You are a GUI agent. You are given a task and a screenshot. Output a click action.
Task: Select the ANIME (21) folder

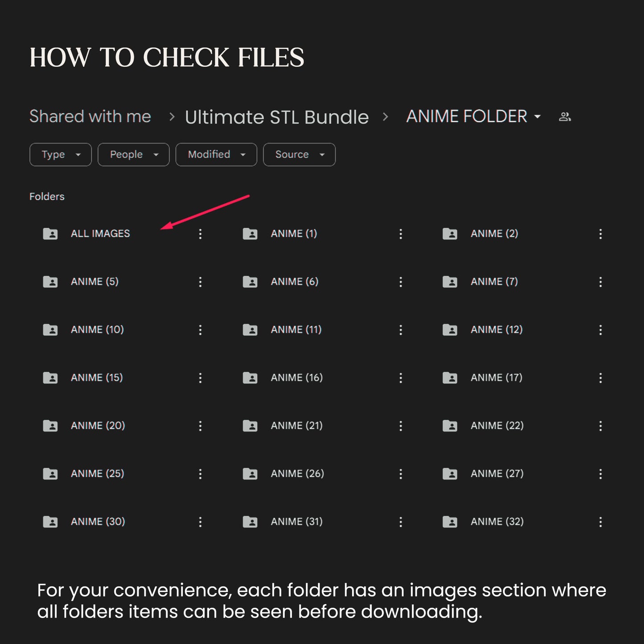pos(296,426)
